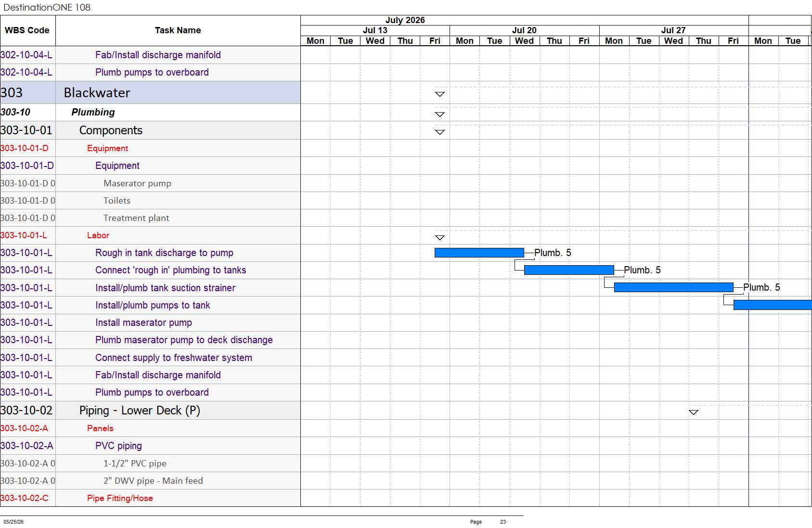Select the Jul 20 week header

tap(524, 30)
